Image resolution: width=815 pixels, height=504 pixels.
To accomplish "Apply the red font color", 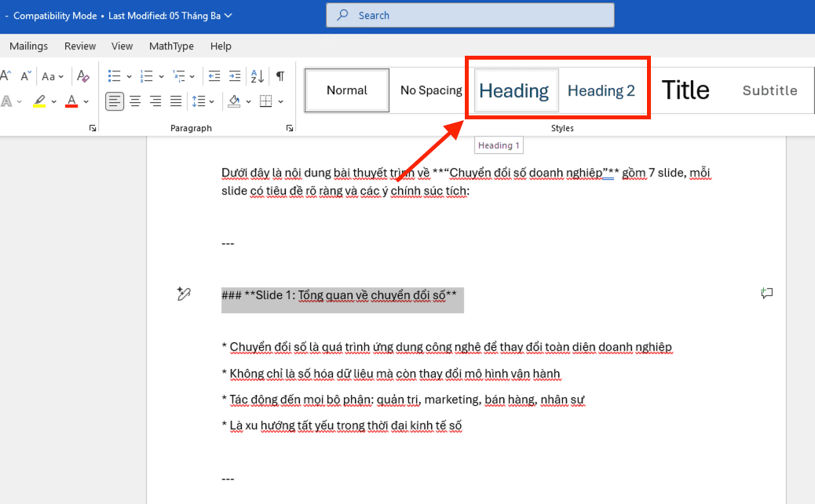I will pyautogui.click(x=71, y=100).
